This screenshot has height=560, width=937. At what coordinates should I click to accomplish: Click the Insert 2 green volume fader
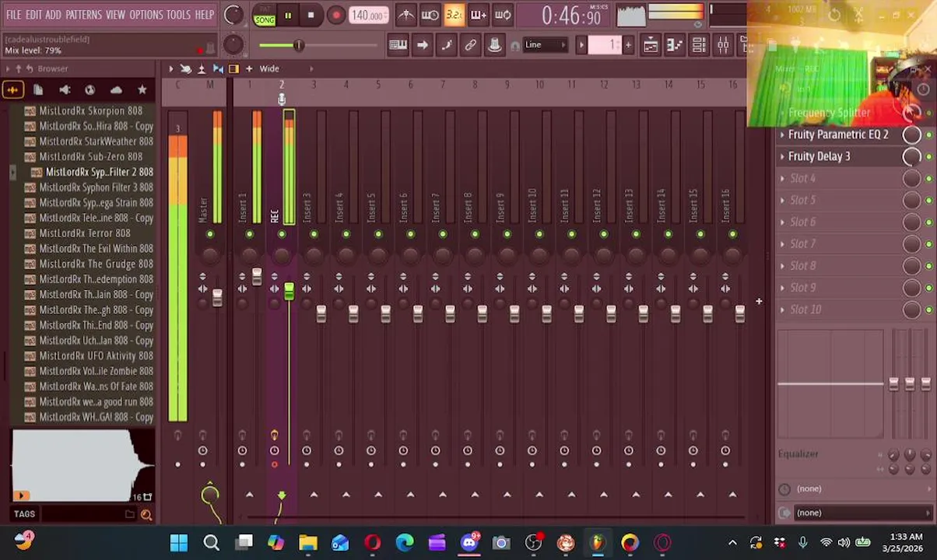(x=289, y=292)
